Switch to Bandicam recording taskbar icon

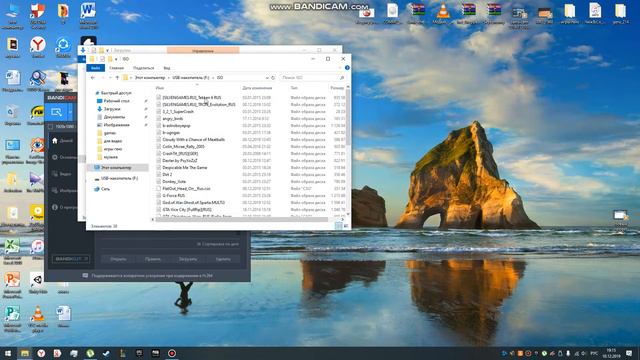[172, 353]
